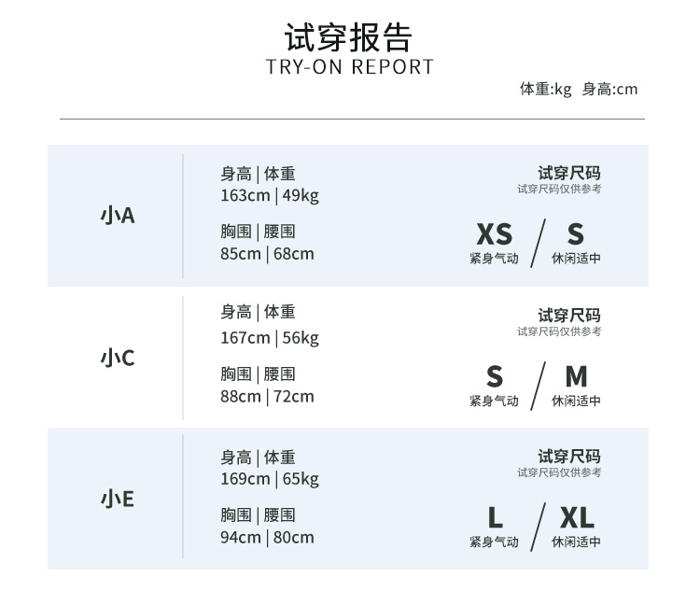
Task: Choose size S in 小C's row
Action: coord(494,376)
